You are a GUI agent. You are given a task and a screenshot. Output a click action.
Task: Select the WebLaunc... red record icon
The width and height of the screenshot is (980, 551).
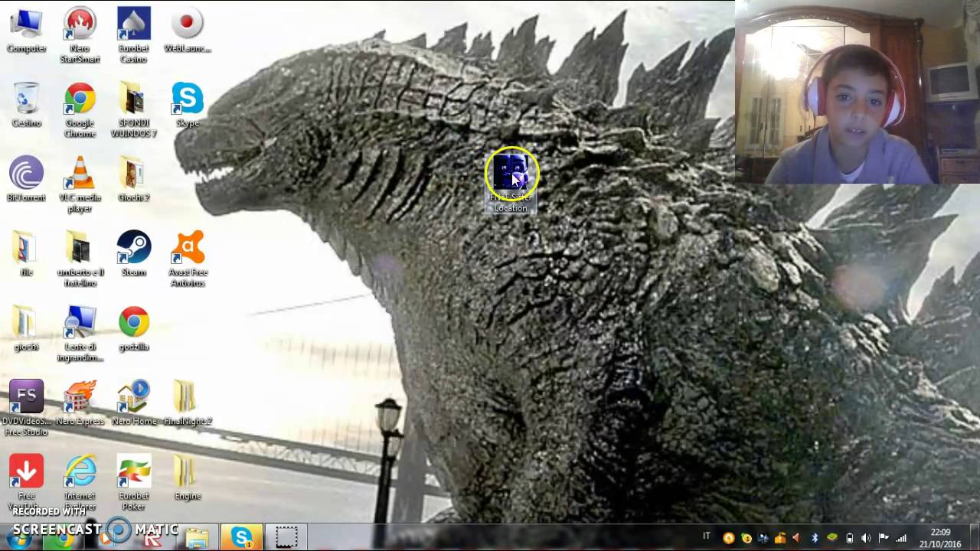[x=187, y=31]
